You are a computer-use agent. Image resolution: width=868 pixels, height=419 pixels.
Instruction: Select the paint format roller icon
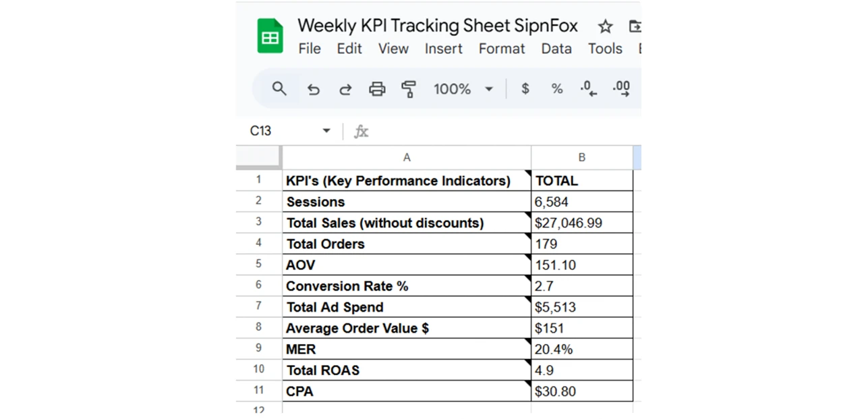(409, 89)
